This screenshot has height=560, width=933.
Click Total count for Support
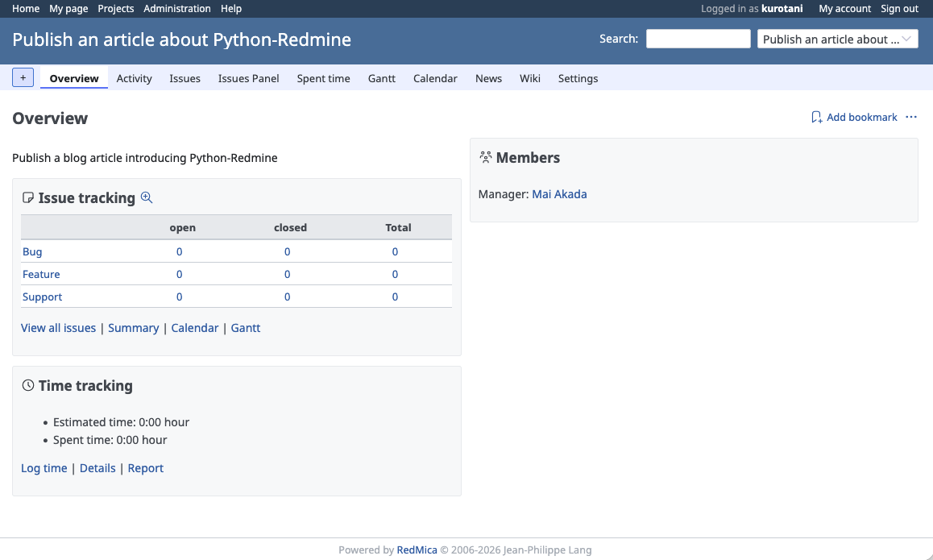click(x=395, y=297)
